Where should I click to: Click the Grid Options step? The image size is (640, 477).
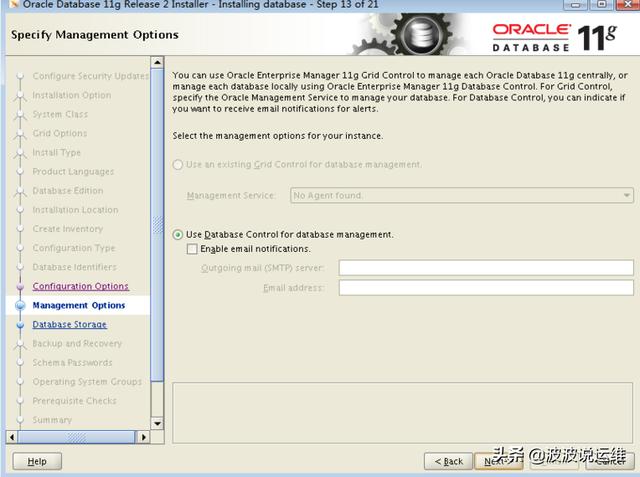coord(60,133)
